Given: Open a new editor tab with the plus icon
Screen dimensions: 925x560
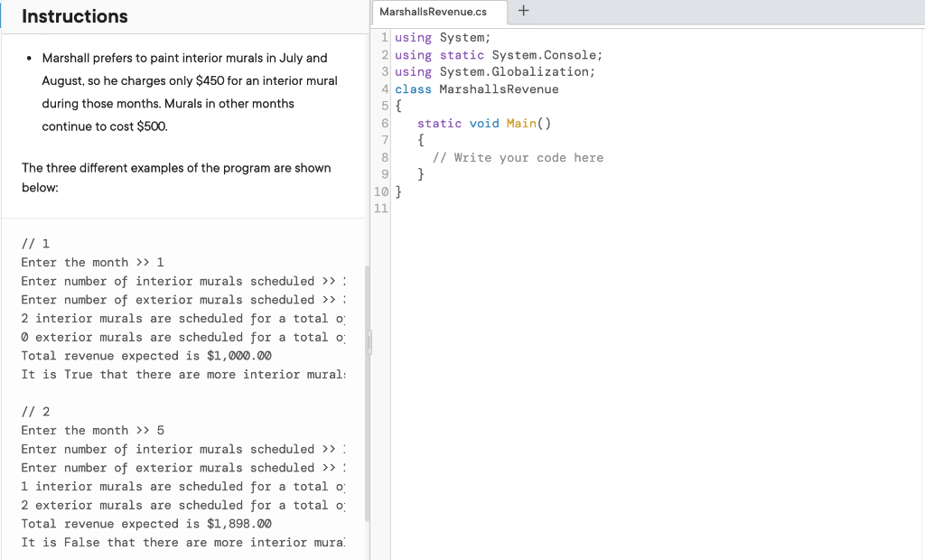Looking at the screenshot, I should click(524, 12).
